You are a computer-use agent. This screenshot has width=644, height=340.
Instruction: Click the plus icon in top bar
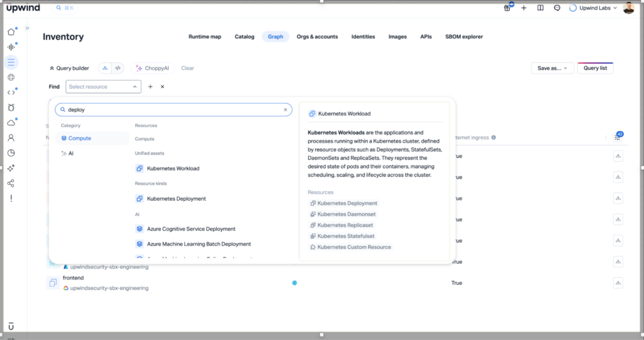pos(524,8)
